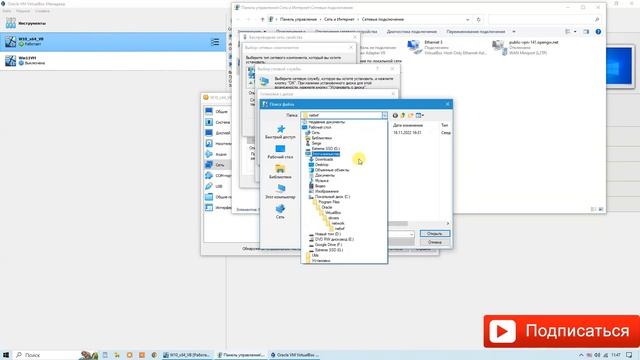The width and height of the screenshot is (640, 360).
Task: Open Network section in VM settings sidebar
Action: (217, 165)
